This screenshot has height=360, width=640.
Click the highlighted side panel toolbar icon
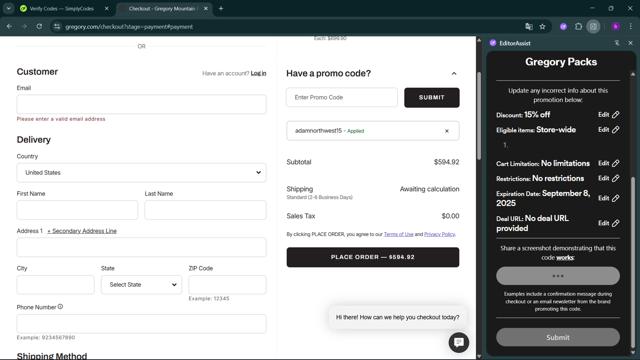(593, 27)
